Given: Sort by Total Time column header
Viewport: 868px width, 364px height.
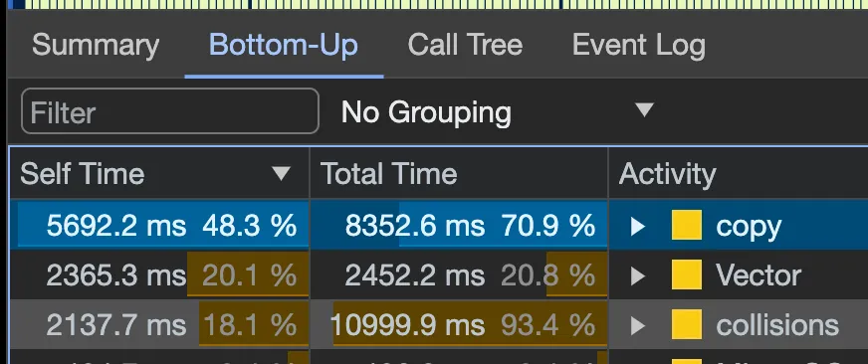Looking at the screenshot, I should click(459, 174).
